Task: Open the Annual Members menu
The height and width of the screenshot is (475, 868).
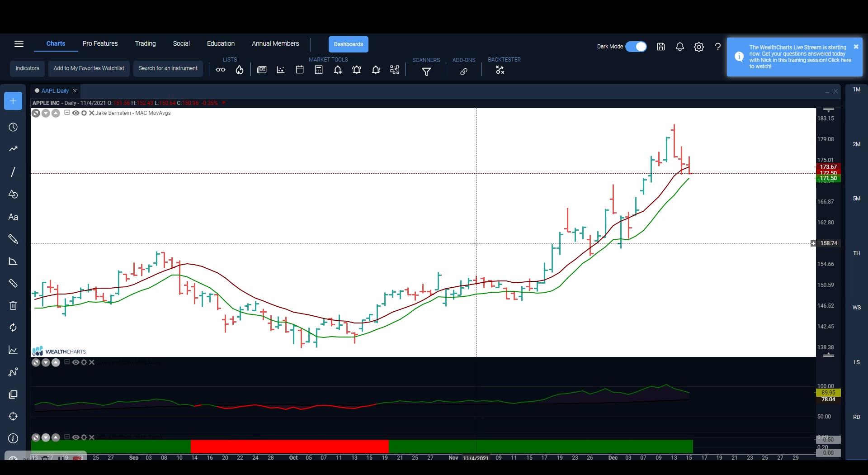Action: [275, 43]
